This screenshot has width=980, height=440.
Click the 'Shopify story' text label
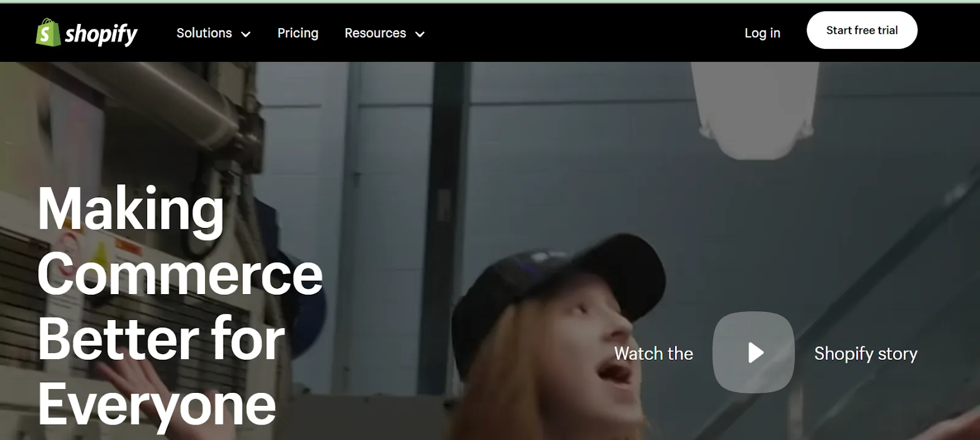pos(865,354)
